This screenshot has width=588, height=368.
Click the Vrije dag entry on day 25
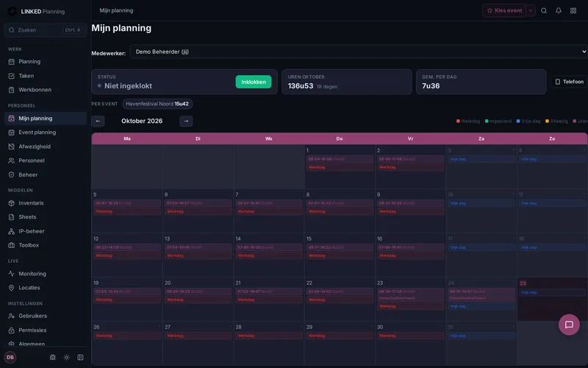(552, 292)
